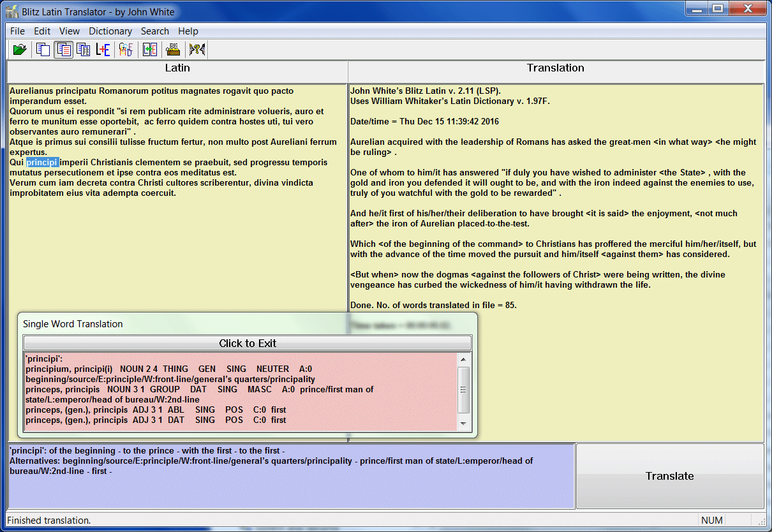The image size is (772, 532).
Task: Click the L+E combined view icon
Action: pos(103,49)
